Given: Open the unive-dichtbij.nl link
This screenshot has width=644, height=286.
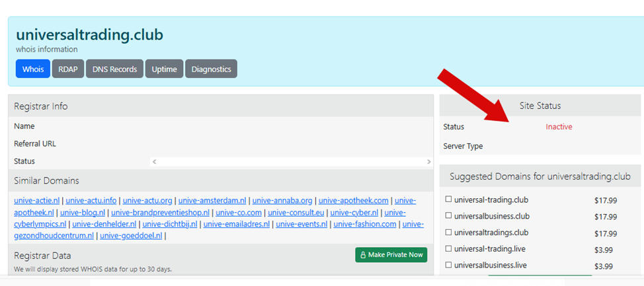Looking at the screenshot, I should point(170,224).
